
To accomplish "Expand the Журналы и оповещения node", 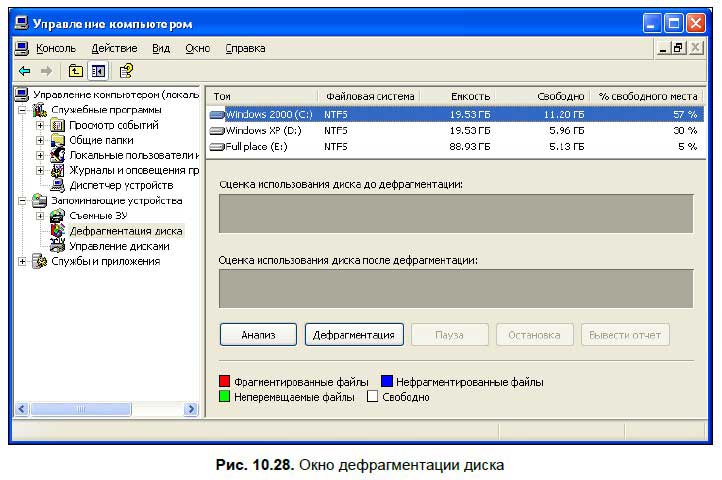I will click(40, 170).
